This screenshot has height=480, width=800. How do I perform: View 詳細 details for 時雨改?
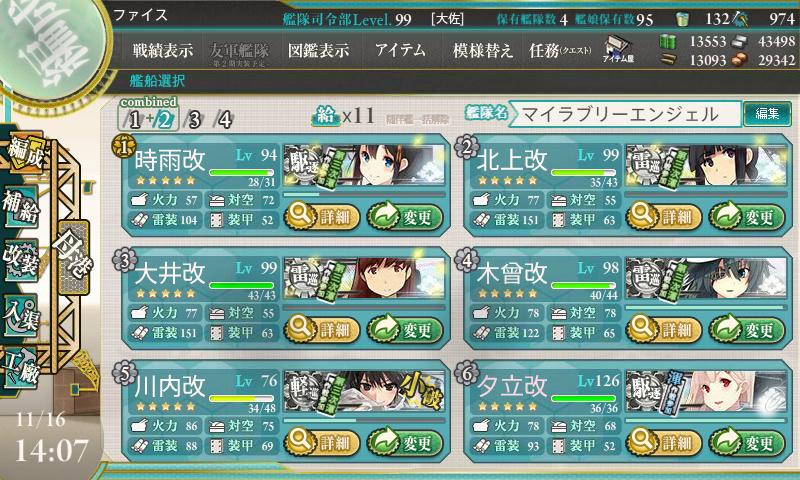(x=322, y=216)
